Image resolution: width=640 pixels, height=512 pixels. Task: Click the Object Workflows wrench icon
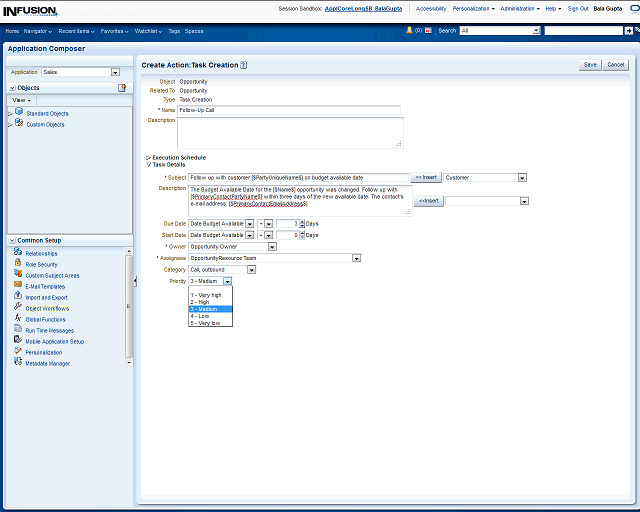(x=18, y=308)
